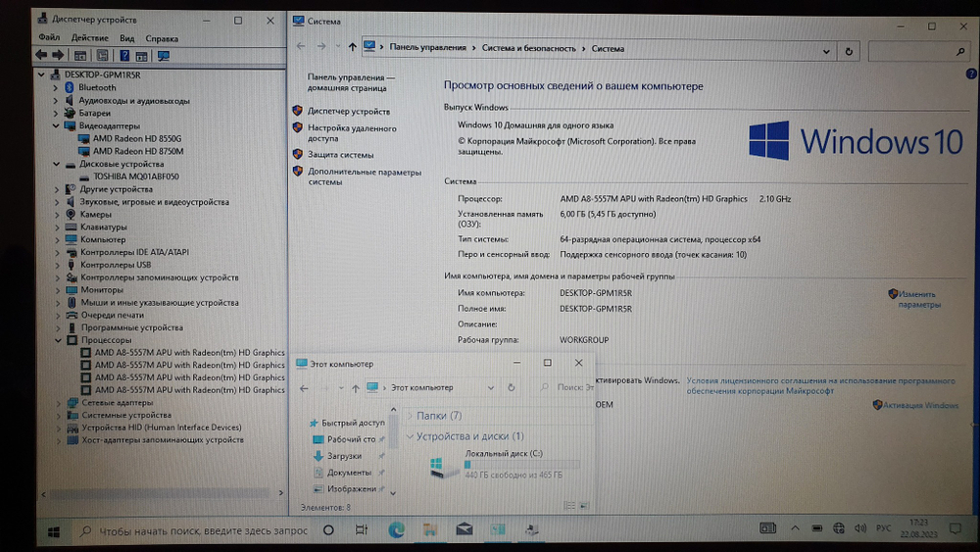Click Back arrow in Этот компьютер window
This screenshot has height=552, width=980.
point(305,388)
